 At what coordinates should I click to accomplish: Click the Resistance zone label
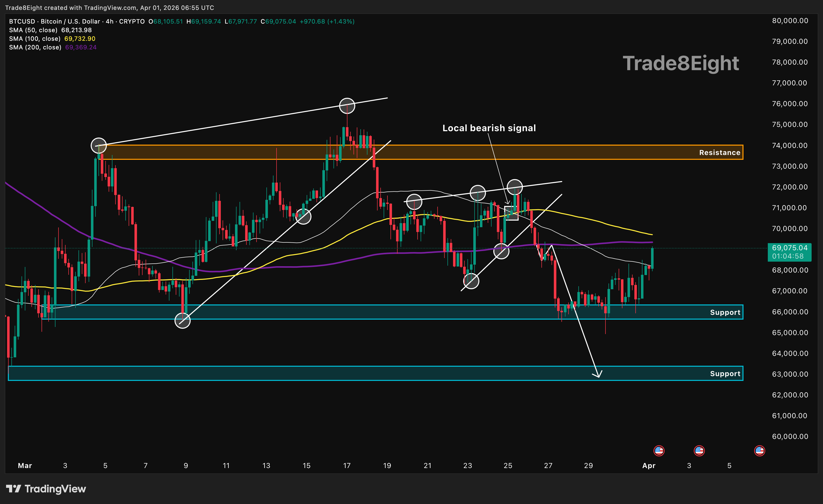pos(720,153)
